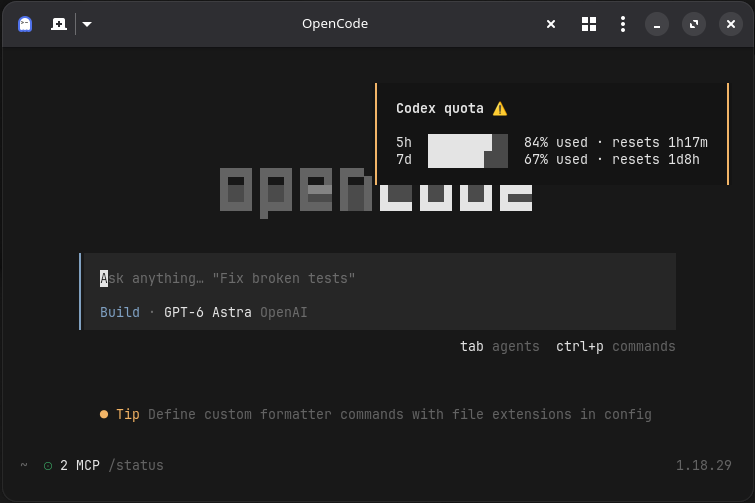Viewport: 755px width, 503px height.
Task: Click the ctrl+p commands hint
Action: click(x=615, y=347)
